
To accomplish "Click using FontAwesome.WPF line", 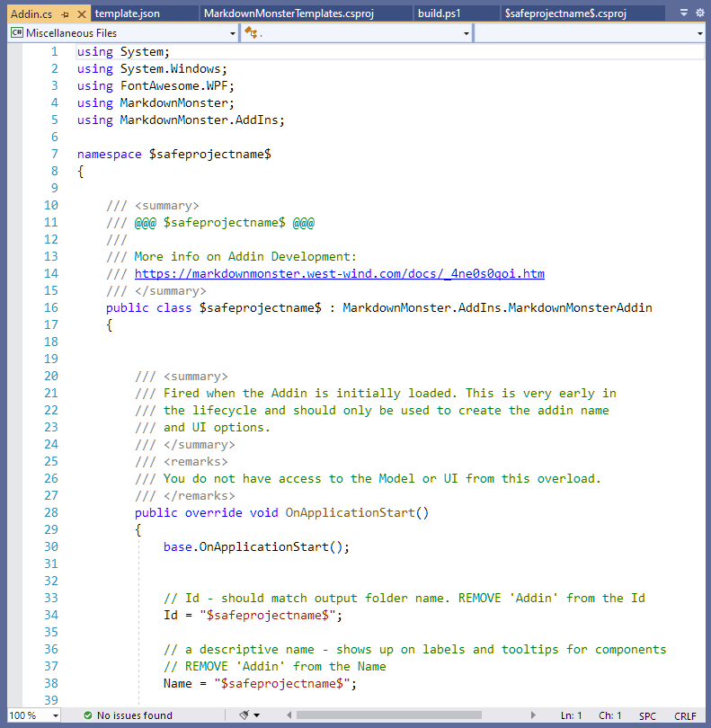I will pos(156,86).
